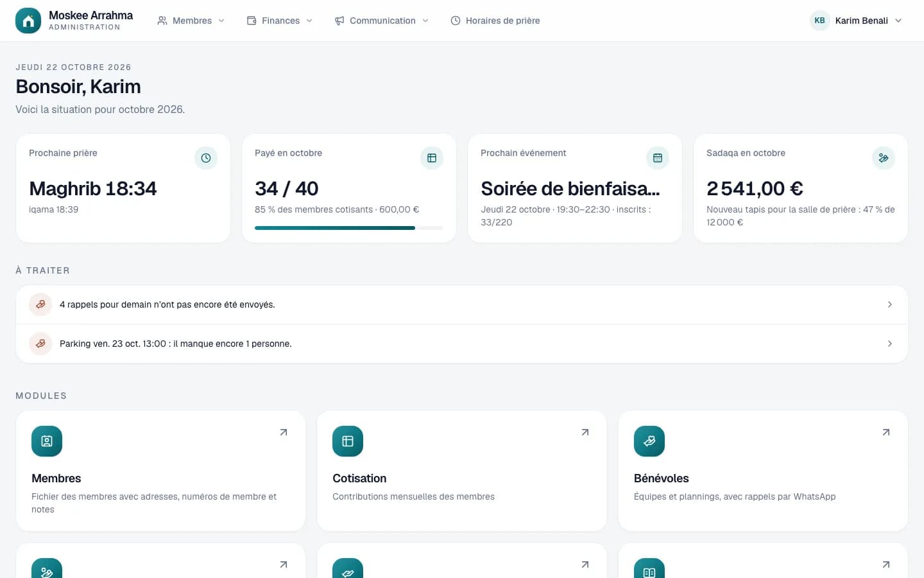Image resolution: width=924 pixels, height=578 pixels.
Task: Click the icon beside the Parking alert
Action: click(x=40, y=344)
